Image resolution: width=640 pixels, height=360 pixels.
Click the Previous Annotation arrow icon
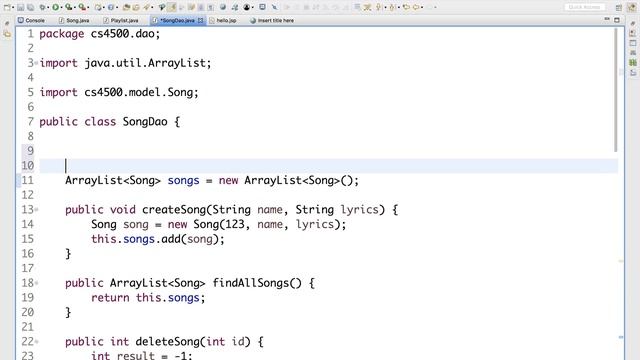coord(392,7)
